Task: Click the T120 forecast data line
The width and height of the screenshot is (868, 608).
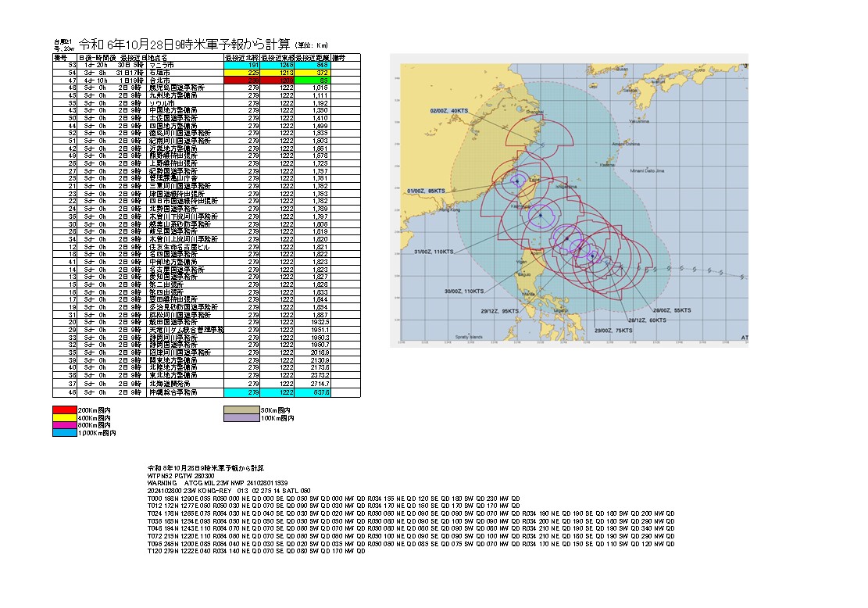Action: (256, 552)
